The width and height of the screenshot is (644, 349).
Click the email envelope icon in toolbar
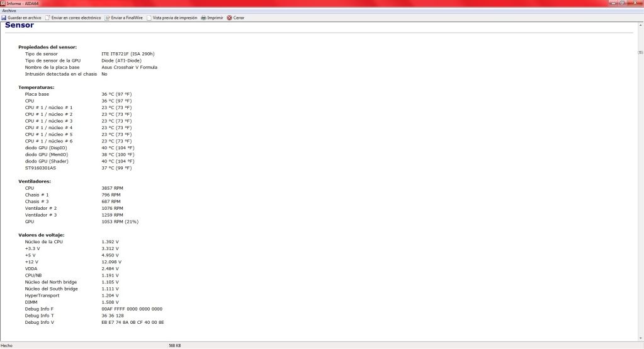pos(48,18)
